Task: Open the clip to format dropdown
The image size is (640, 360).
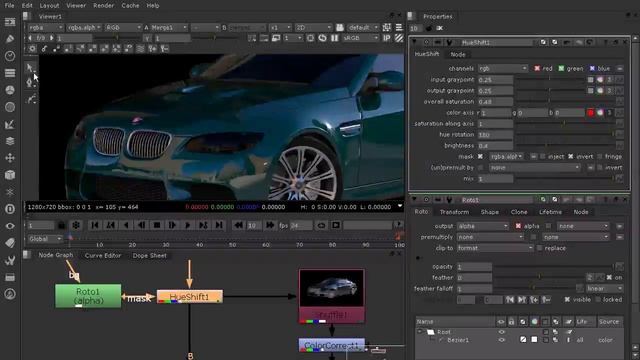Action: point(495,248)
